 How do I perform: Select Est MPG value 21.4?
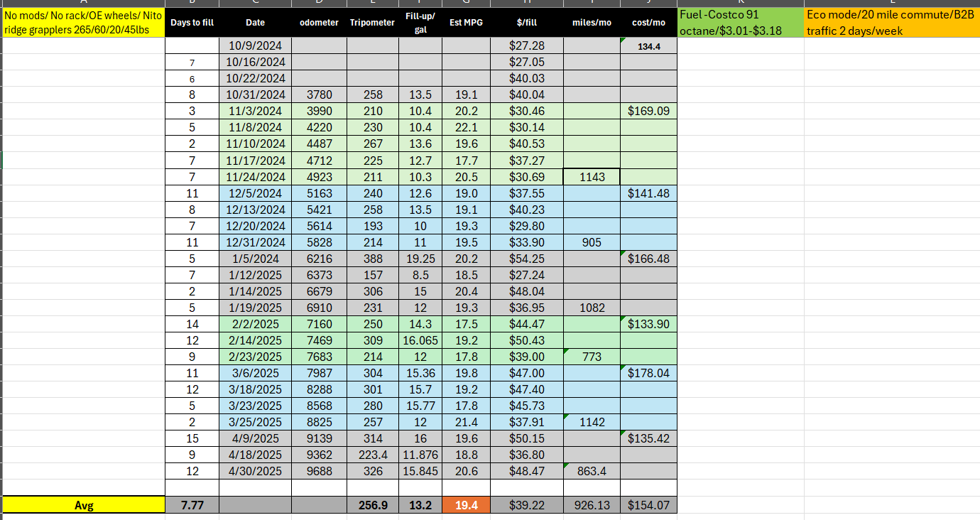coord(466,422)
